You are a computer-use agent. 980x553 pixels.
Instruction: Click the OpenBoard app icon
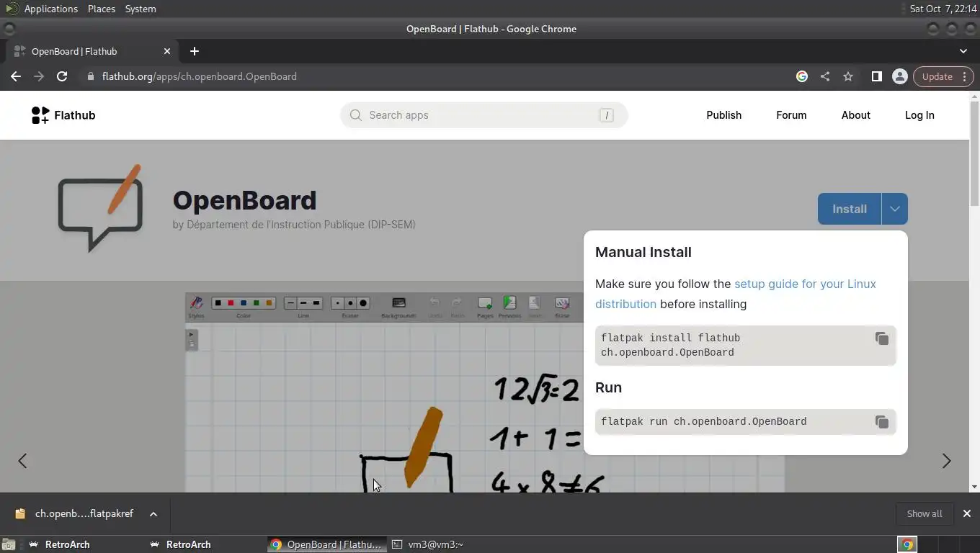coord(100,209)
